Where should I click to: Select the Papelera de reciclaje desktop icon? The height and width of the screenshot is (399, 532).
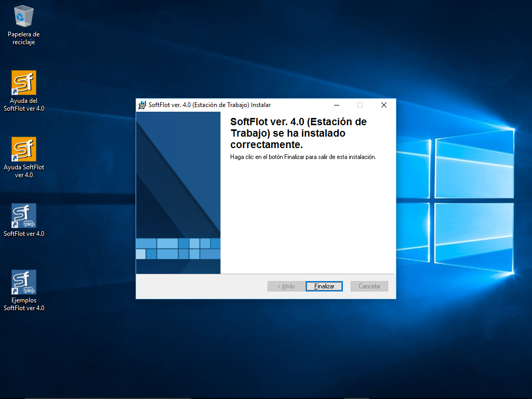pos(24,16)
